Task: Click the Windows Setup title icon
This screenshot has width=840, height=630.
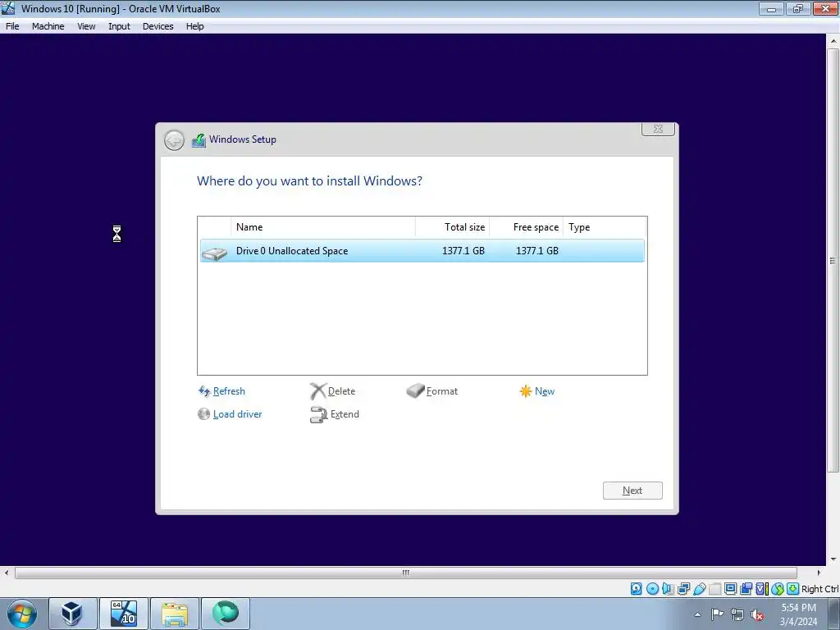Action: (199, 140)
